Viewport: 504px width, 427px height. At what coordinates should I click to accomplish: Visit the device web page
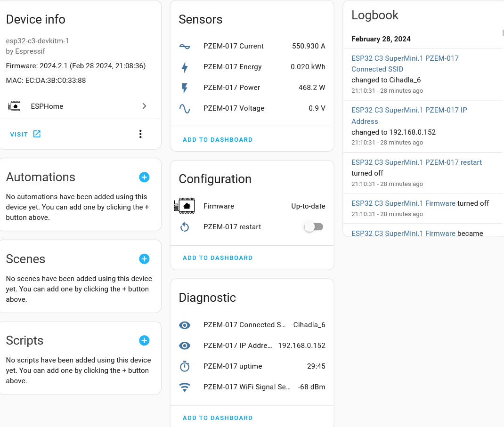[25, 134]
